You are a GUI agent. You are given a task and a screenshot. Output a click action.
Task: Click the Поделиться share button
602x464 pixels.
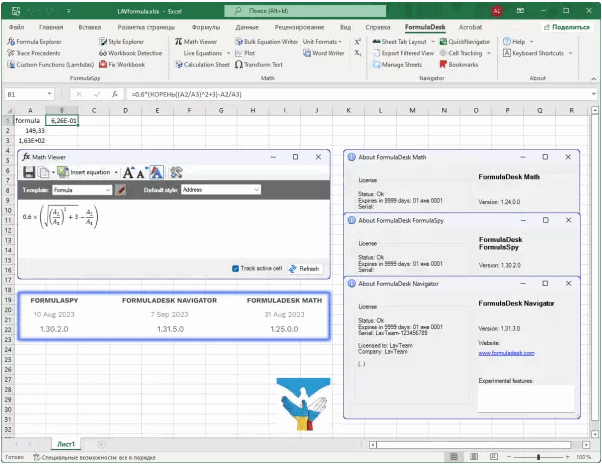point(567,27)
